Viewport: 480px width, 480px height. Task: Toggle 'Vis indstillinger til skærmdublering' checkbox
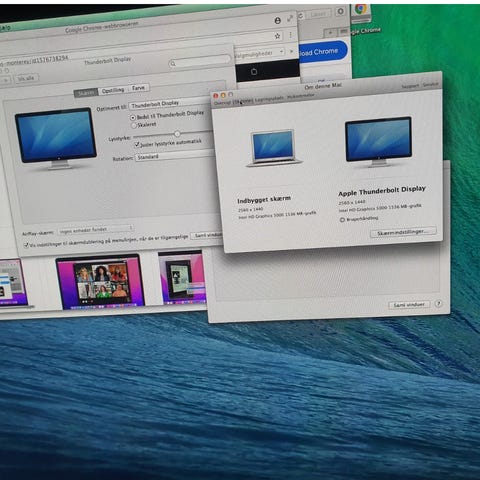pos(26,245)
